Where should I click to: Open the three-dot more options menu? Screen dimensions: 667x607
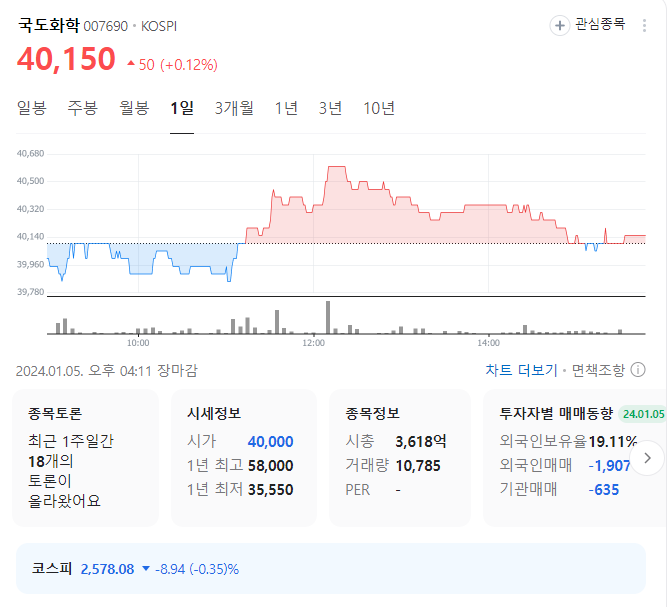tap(644, 26)
